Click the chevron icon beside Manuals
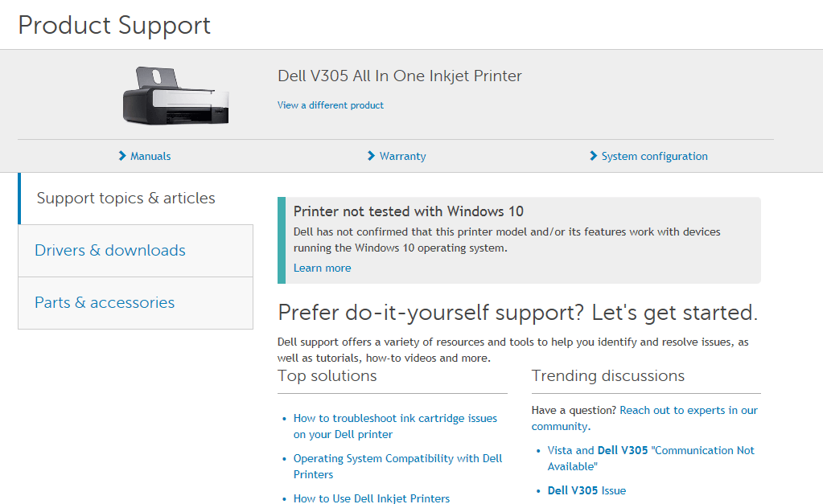The image size is (823, 504). (122, 156)
